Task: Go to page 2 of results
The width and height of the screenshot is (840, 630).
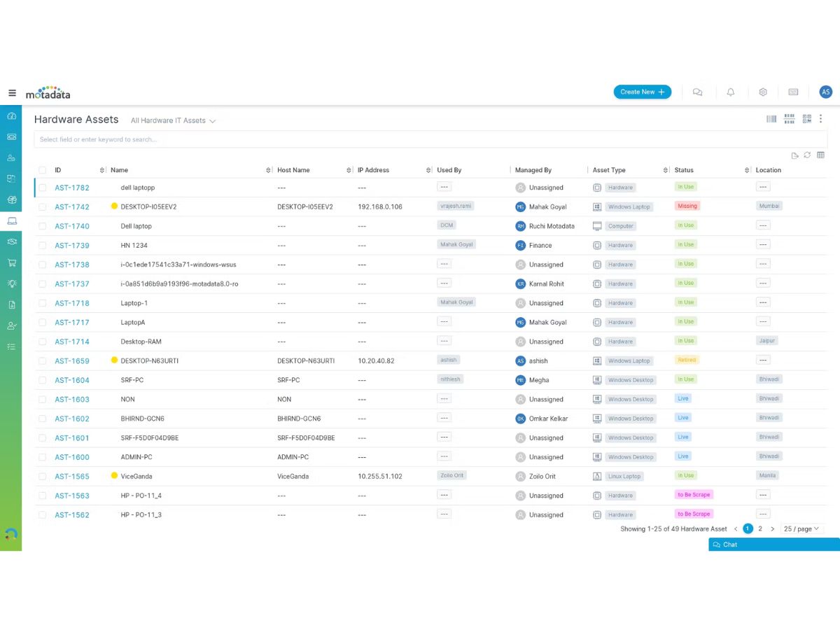Action: (x=760, y=529)
